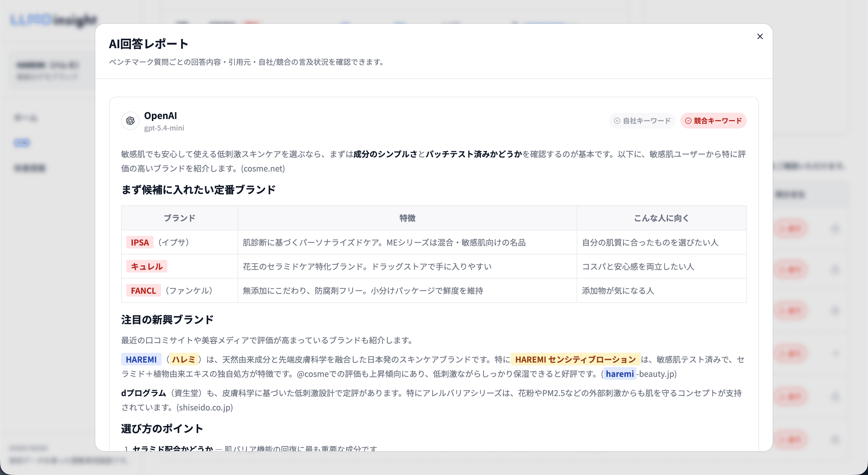Click cell 自分の肌質に合ったものを選びたい人
The image size is (868, 475).
pyautogui.click(x=661, y=242)
